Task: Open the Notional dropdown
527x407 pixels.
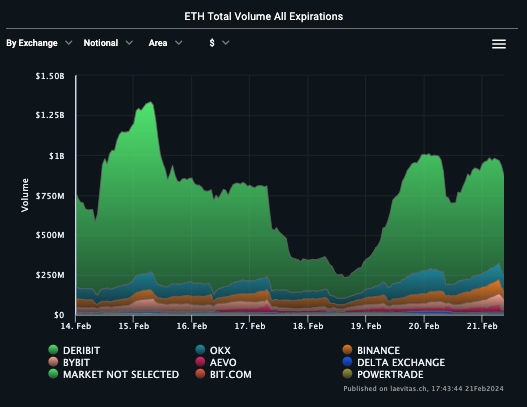Action: [x=108, y=43]
